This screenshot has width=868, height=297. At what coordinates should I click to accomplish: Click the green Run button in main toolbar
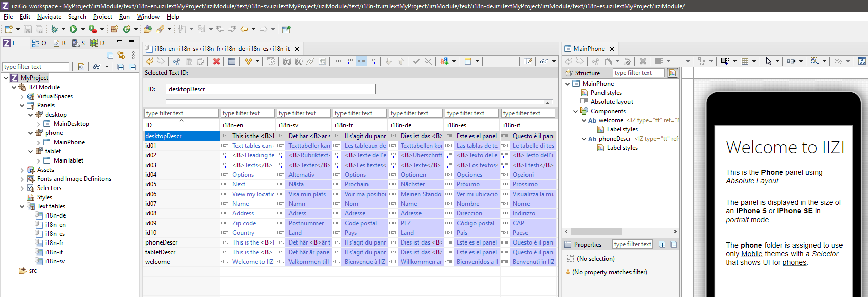[x=73, y=30]
